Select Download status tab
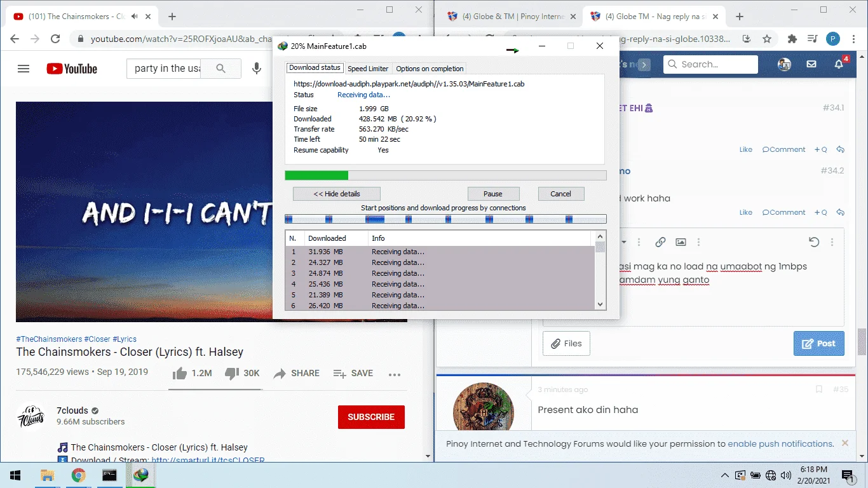Image resolution: width=868 pixels, height=488 pixels. 315,68
